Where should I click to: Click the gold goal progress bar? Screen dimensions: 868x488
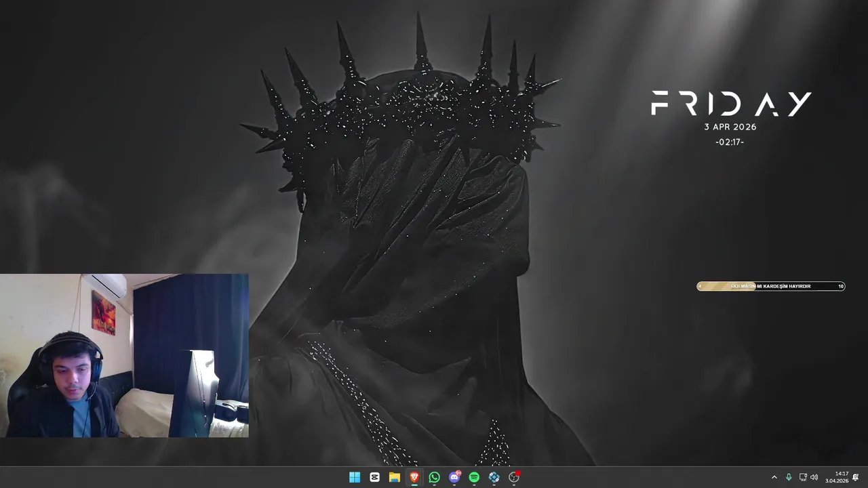coord(771,286)
